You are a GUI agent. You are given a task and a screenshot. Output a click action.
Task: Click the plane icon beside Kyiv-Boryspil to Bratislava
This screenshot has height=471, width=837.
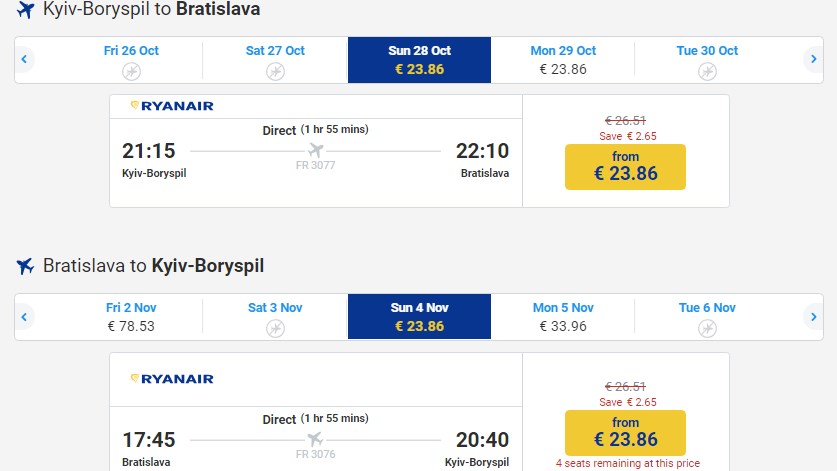[x=25, y=10]
